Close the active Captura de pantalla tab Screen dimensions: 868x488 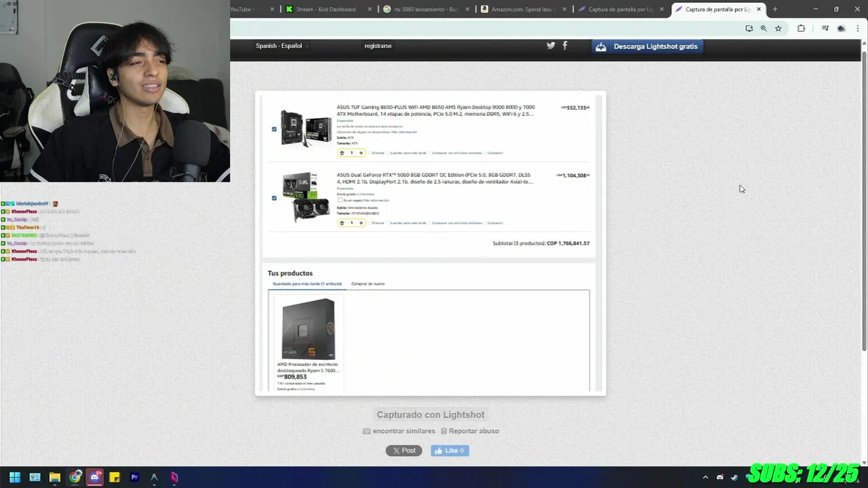tap(759, 9)
